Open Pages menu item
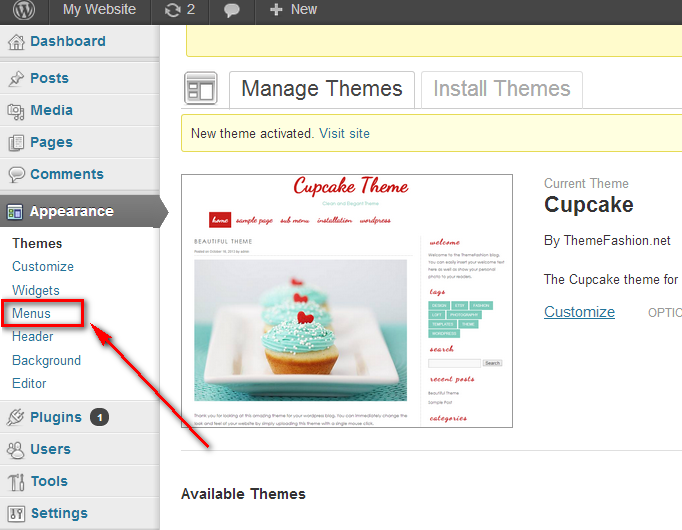The height and width of the screenshot is (530, 682). [x=51, y=143]
